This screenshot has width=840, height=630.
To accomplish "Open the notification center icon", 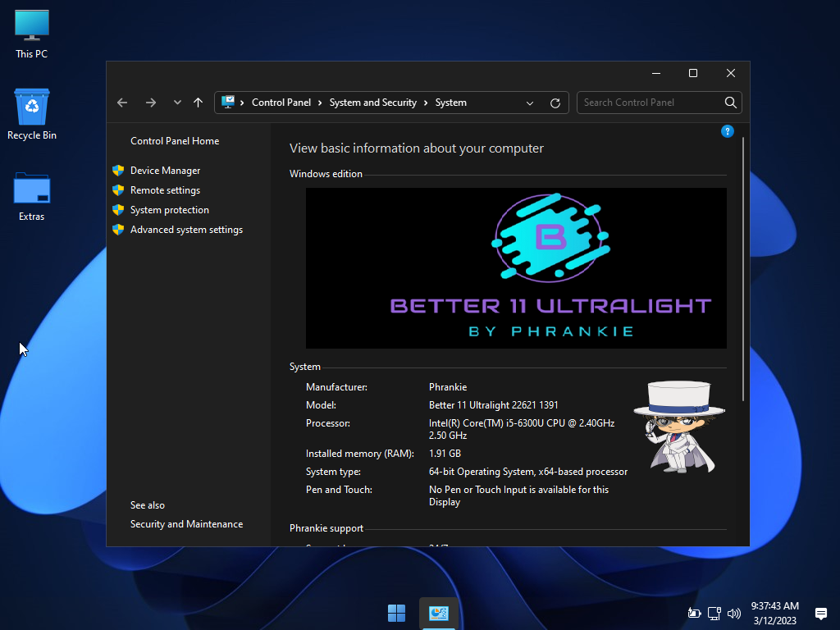I will click(820, 613).
